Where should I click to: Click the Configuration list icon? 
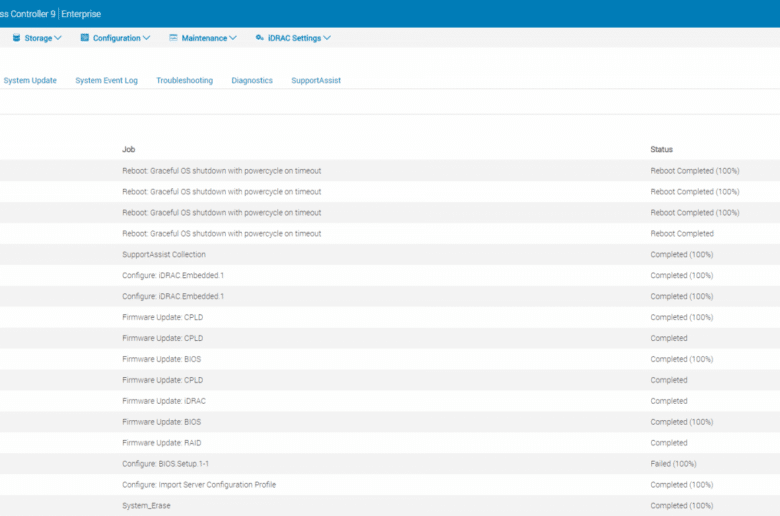(85, 38)
